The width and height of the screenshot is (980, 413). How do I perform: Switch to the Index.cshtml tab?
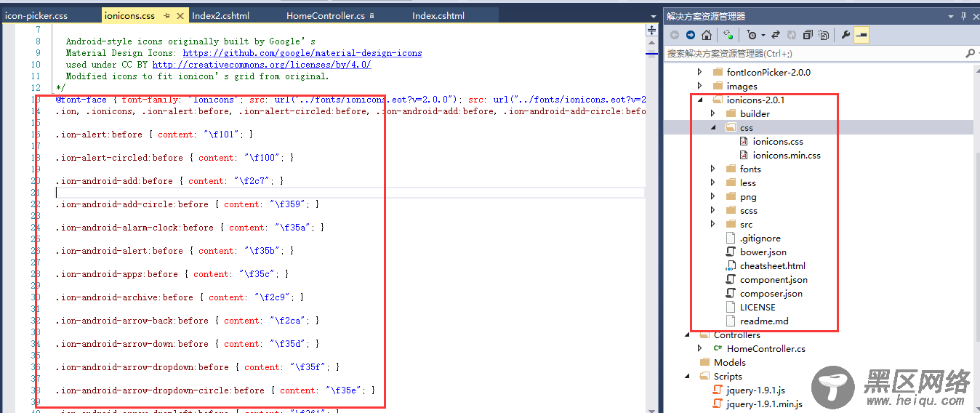[438, 15]
